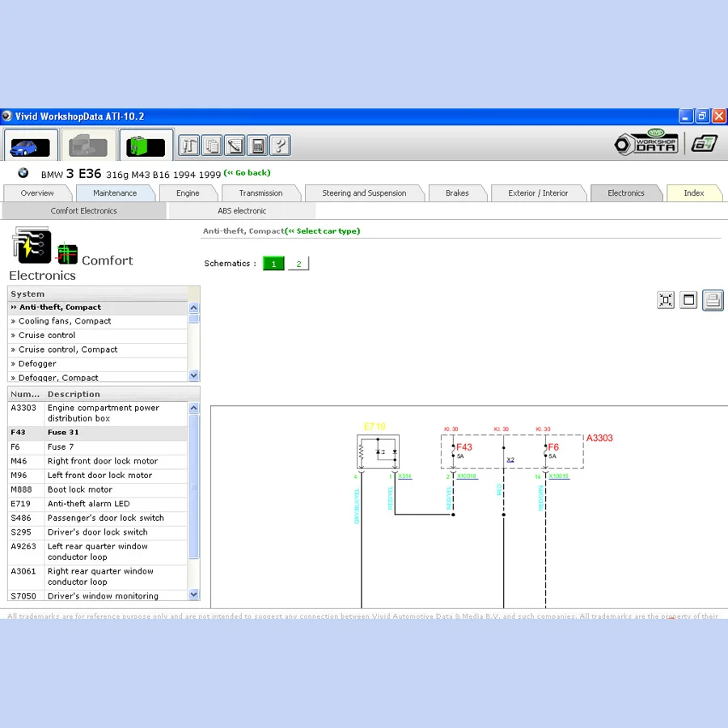Image resolution: width=728 pixels, height=728 pixels.
Task: Select M46 Right front door lock motor
Action: (98, 461)
